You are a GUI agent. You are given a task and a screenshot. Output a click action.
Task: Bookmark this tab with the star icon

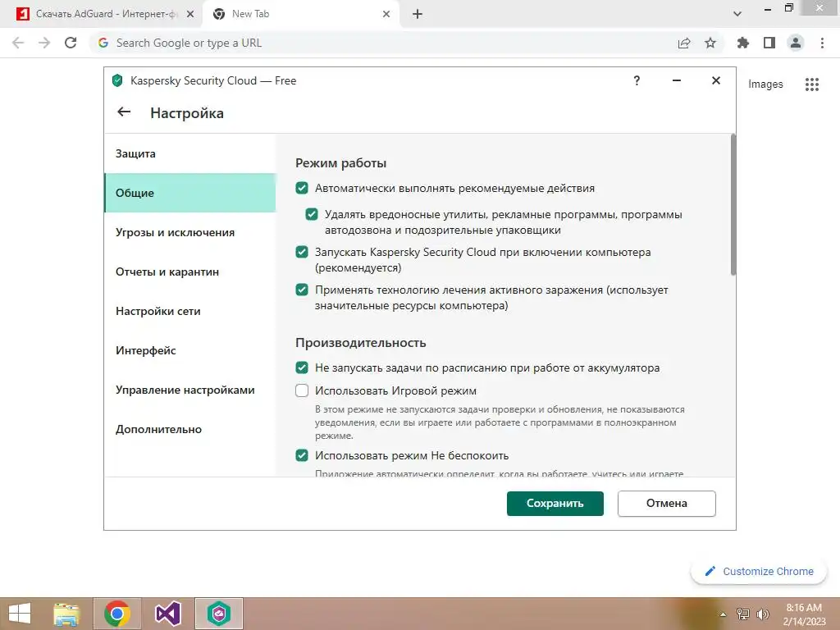coord(710,43)
